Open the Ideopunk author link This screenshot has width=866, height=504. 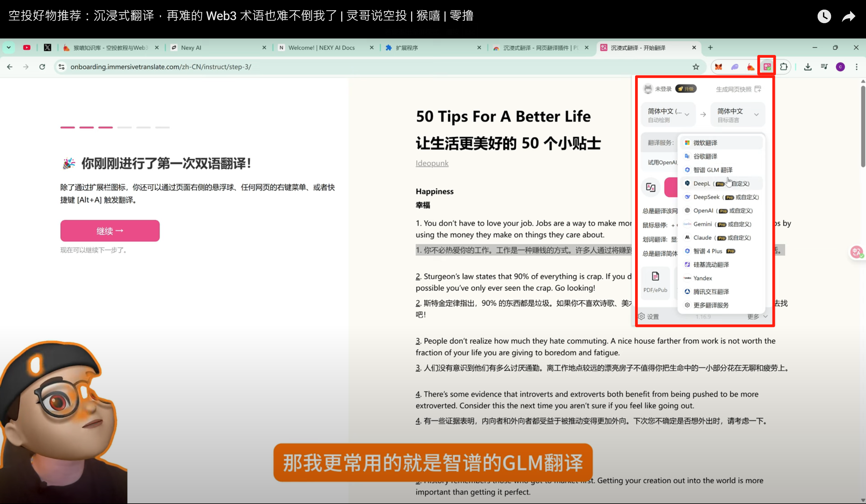432,163
